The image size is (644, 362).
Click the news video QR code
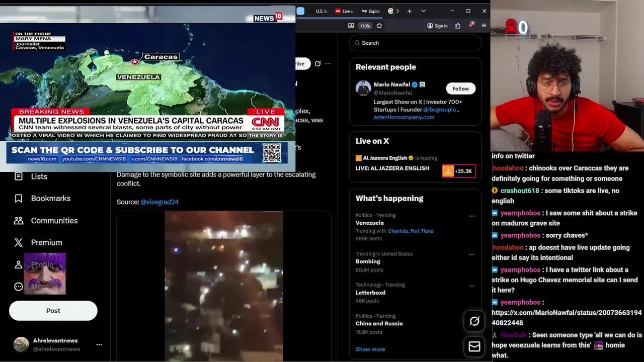[272, 153]
